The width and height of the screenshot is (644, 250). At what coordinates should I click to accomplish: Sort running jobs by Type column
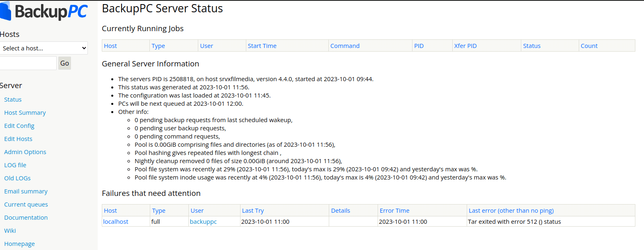pos(158,46)
